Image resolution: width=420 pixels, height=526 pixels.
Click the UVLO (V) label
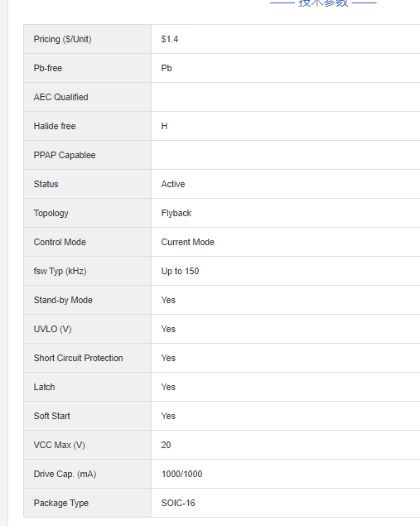pyautogui.click(x=52, y=329)
